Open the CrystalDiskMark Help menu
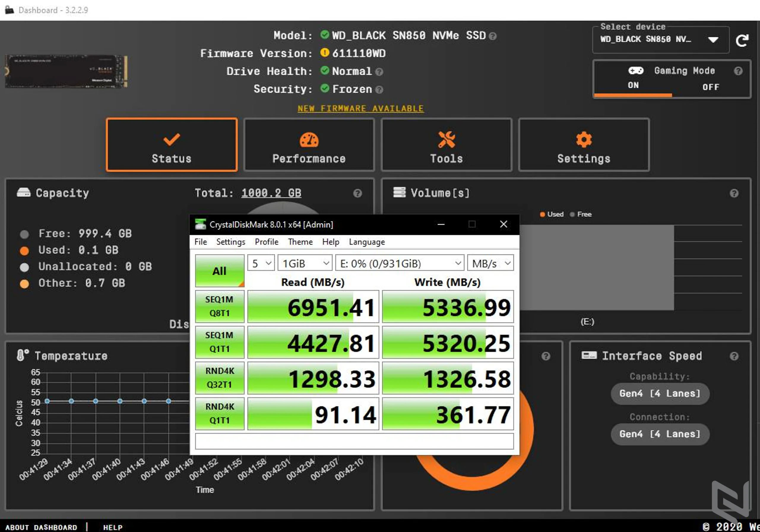Viewport: 760px width, 532px height. click(x=331, y=242)
